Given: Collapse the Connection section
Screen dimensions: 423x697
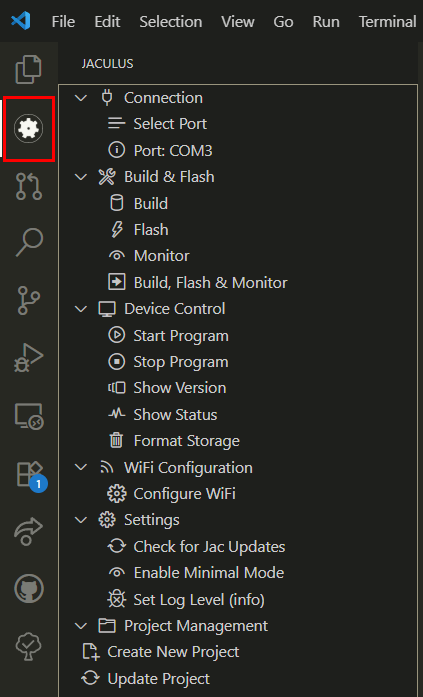Looking at the screenshot, I should (81, 98).
